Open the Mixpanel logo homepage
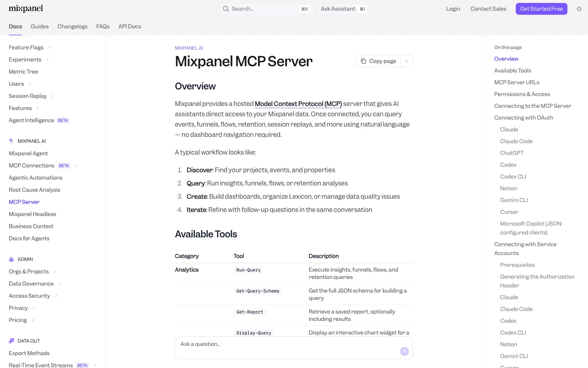 (26, 8)
